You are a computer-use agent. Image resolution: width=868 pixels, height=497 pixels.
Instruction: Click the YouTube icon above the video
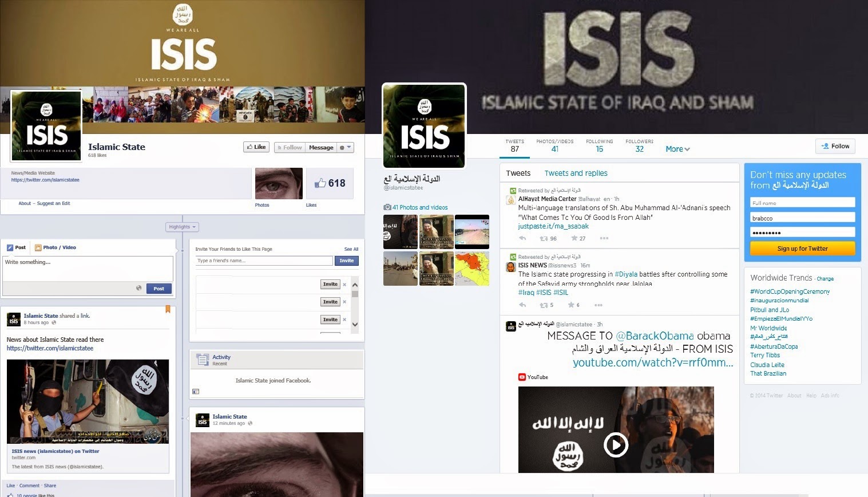[x=522, y=377]
